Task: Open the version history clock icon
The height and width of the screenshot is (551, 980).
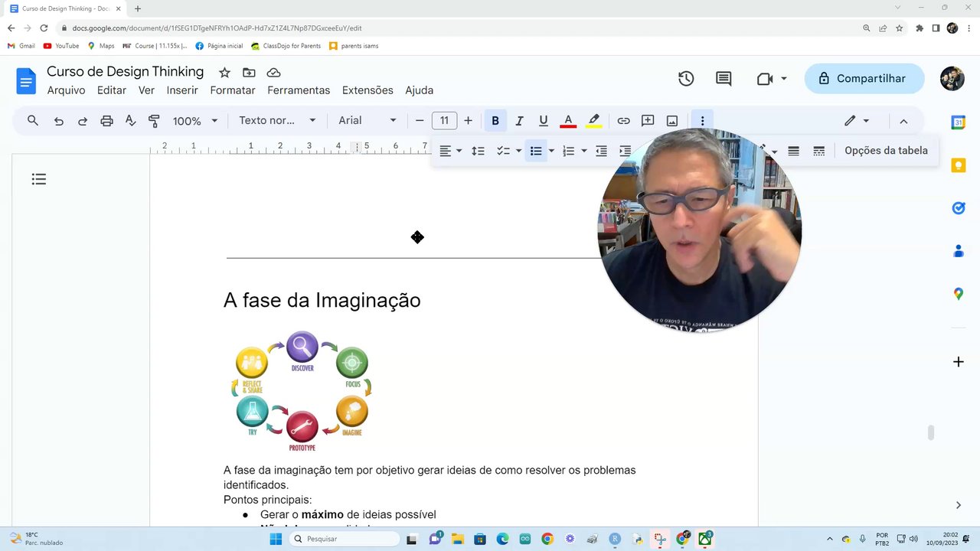Action: tap(686, 79)
